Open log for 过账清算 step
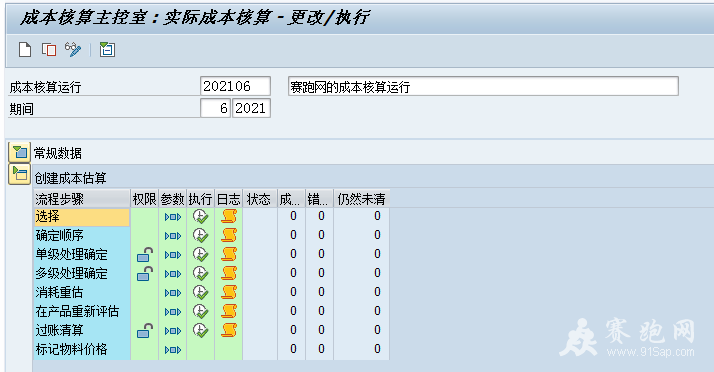714x372 pixels. 229,330
